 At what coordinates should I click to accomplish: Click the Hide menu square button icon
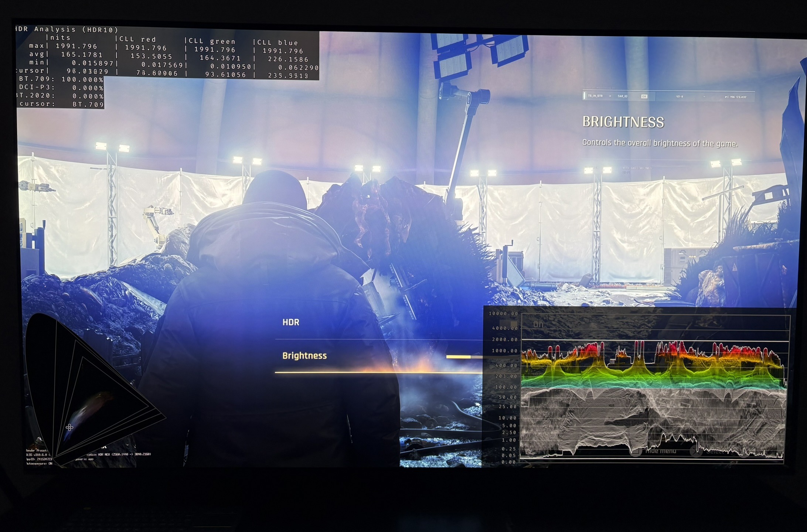[635, 451]
